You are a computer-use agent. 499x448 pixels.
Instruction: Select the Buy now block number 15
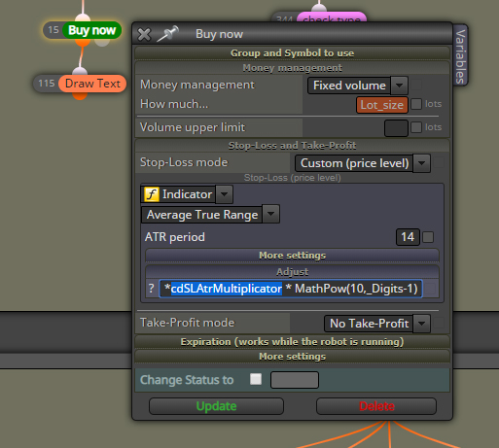point(83,30)
